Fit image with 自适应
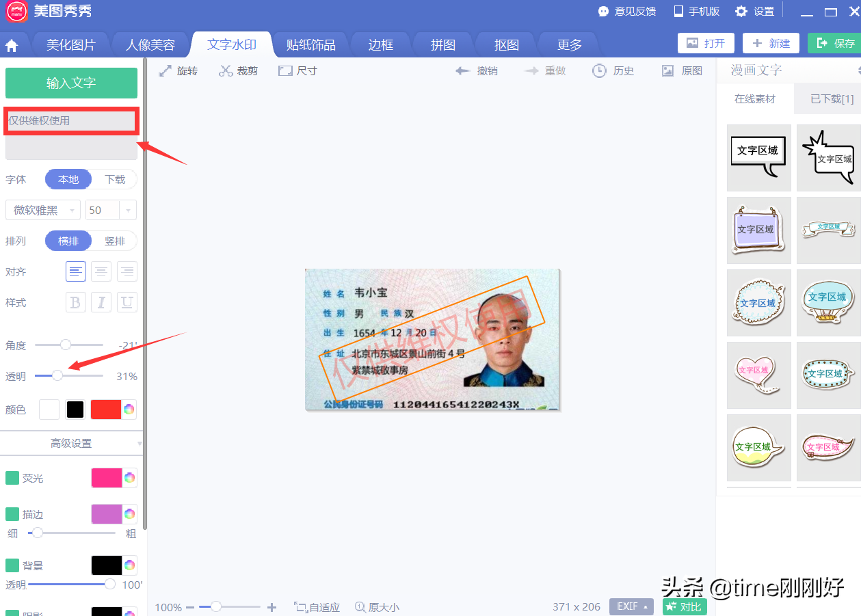861x616 pixels. pos(317,607)
